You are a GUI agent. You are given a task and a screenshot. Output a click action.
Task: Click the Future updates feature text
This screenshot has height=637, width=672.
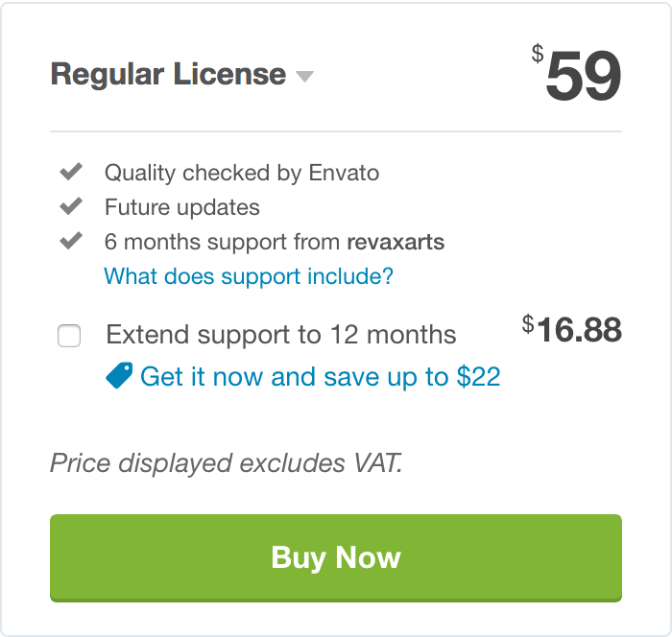182,207
